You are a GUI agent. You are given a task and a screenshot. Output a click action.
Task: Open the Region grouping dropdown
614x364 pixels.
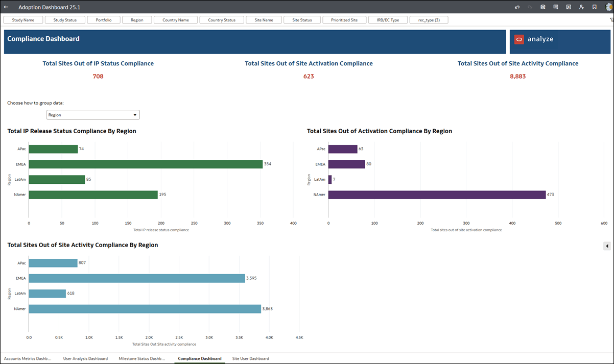[134, 114]
